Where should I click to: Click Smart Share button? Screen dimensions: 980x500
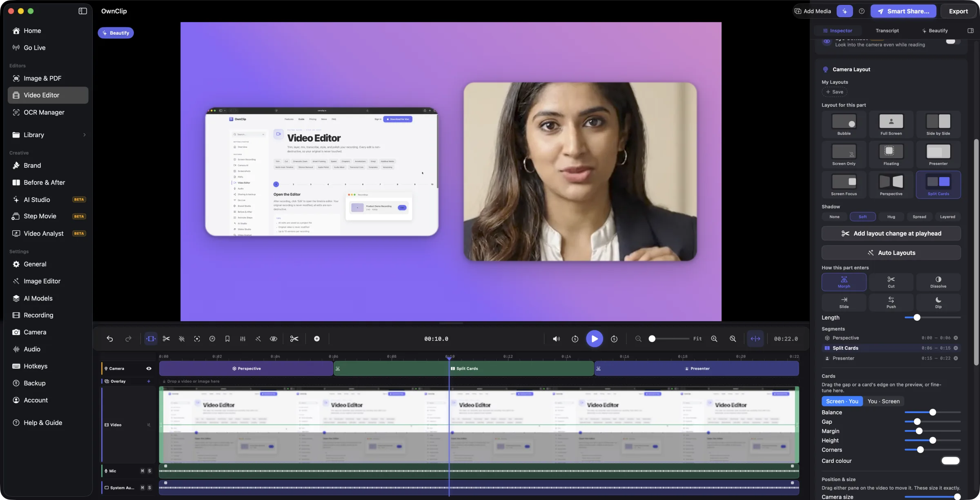pyautogui.click(x=903, y=11)
